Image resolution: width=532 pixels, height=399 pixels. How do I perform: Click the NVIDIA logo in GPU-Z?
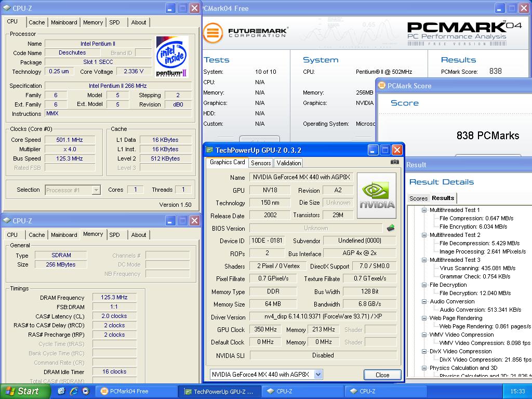377,195
